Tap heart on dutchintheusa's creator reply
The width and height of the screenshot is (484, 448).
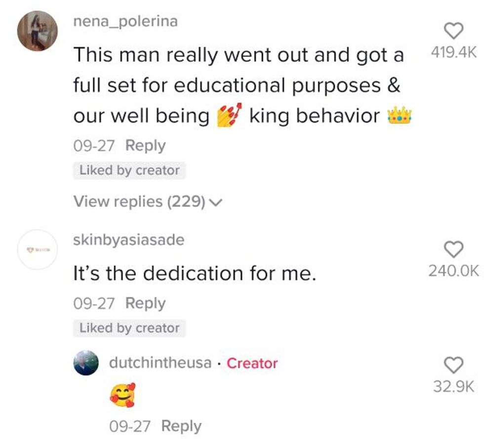[453, 365]
